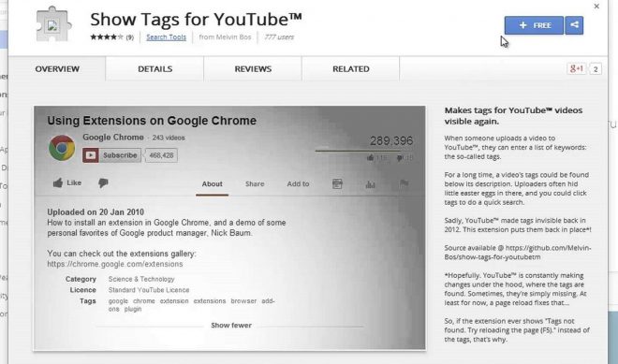Click the YouTube Subscribe button
618x364 pixels.
(x=111, y=155)
